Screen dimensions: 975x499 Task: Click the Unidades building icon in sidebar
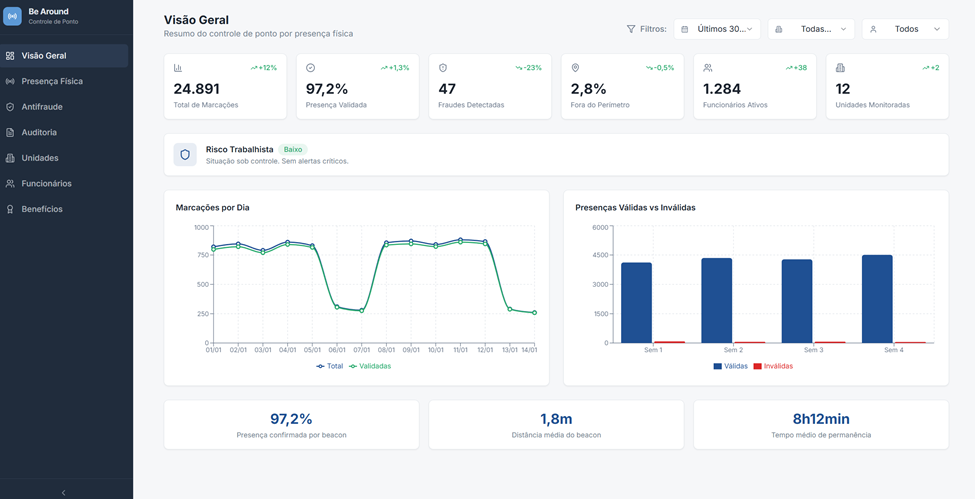(10, 157)
